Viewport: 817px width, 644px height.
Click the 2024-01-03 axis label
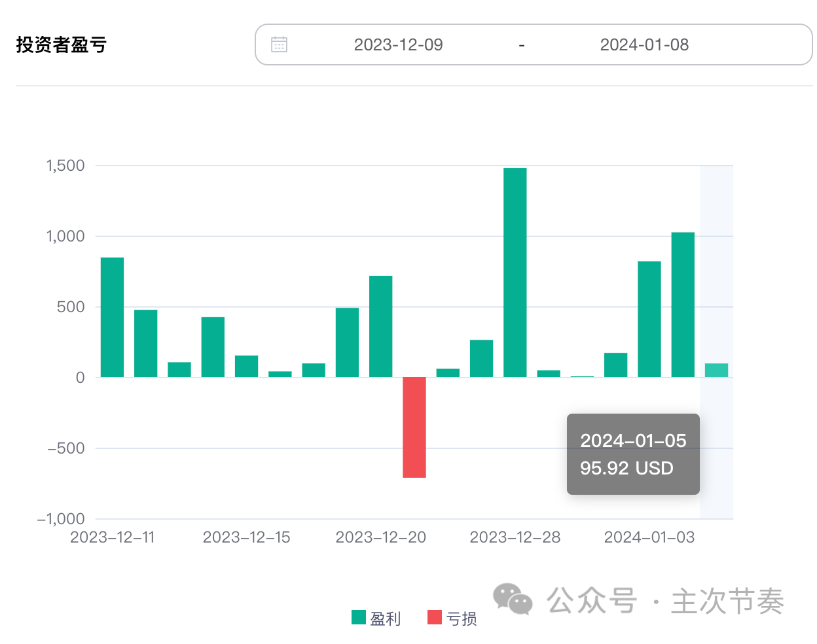point(649,537)
